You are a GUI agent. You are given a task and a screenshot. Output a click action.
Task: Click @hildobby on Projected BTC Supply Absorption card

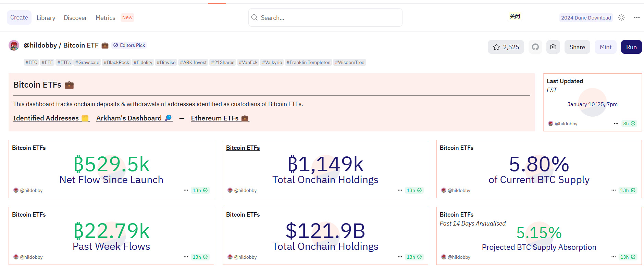click(459, 257)
